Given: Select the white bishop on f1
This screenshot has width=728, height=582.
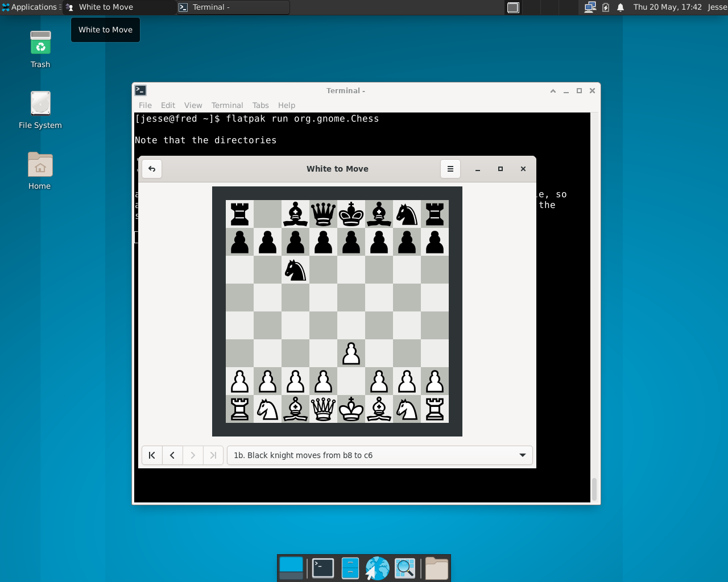Looking at the screenshot, I should tap(379, 409).
